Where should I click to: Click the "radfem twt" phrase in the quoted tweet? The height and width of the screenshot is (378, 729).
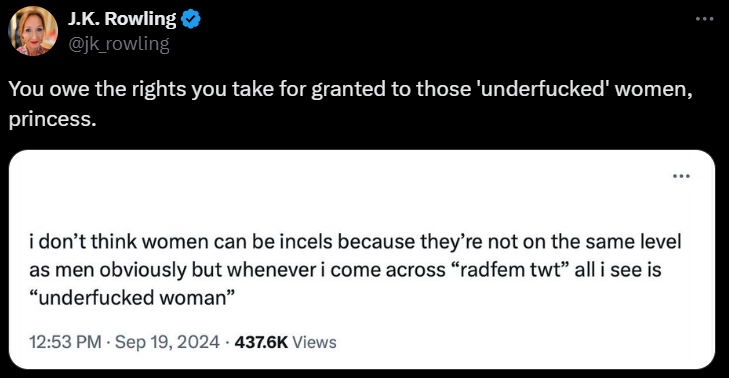coord(510,270)
